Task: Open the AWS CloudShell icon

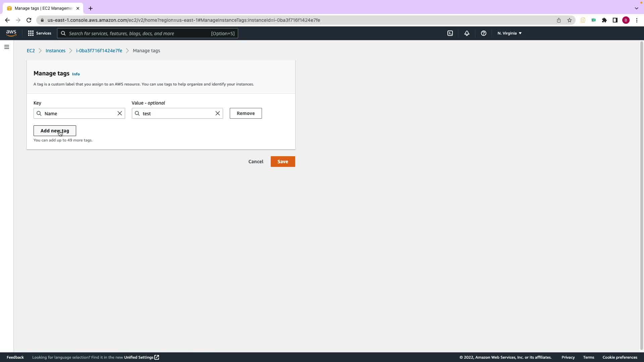Action: point(450,33)
